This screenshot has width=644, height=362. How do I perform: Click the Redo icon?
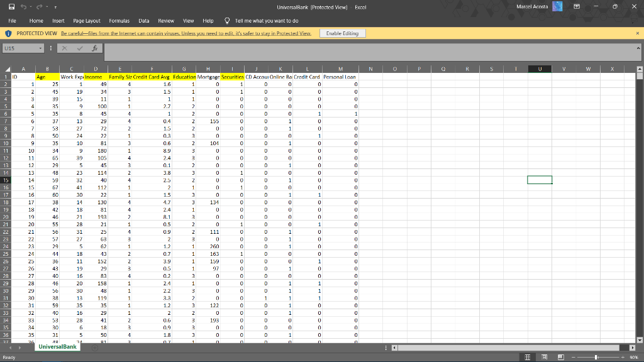(x=39, y=6)
